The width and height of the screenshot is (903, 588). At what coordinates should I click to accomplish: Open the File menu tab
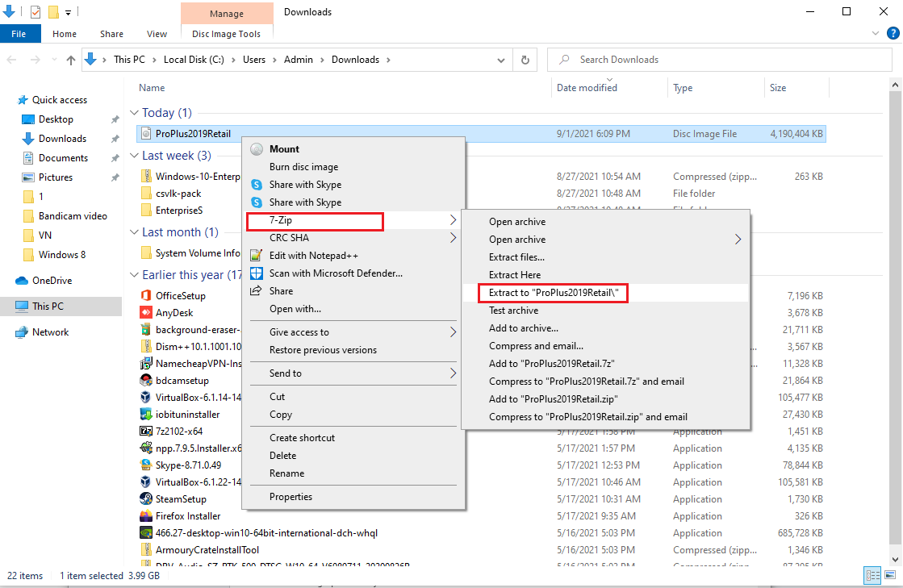19,34
